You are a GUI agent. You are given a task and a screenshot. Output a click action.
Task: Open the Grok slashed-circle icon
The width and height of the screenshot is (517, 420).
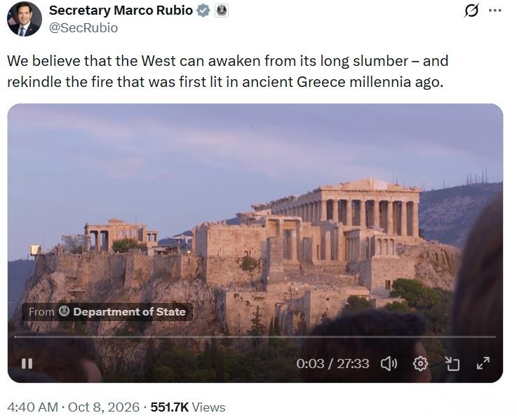tap(471, 11)
